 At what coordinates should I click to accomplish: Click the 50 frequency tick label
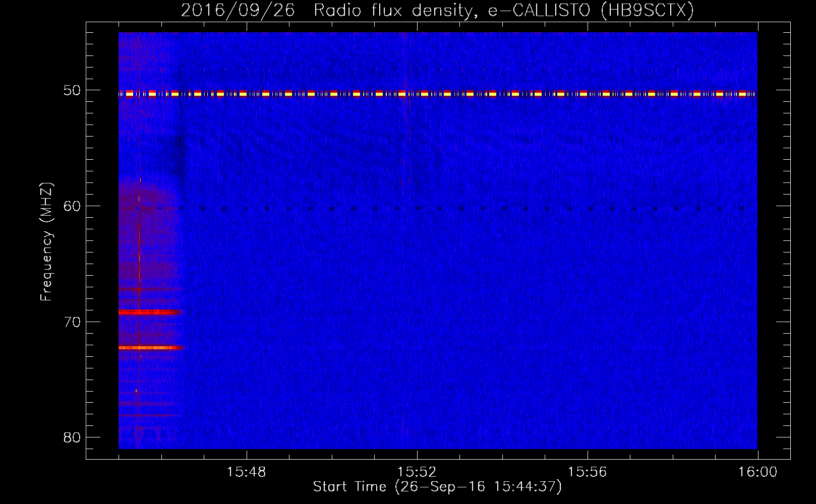(x=72, y=91)
